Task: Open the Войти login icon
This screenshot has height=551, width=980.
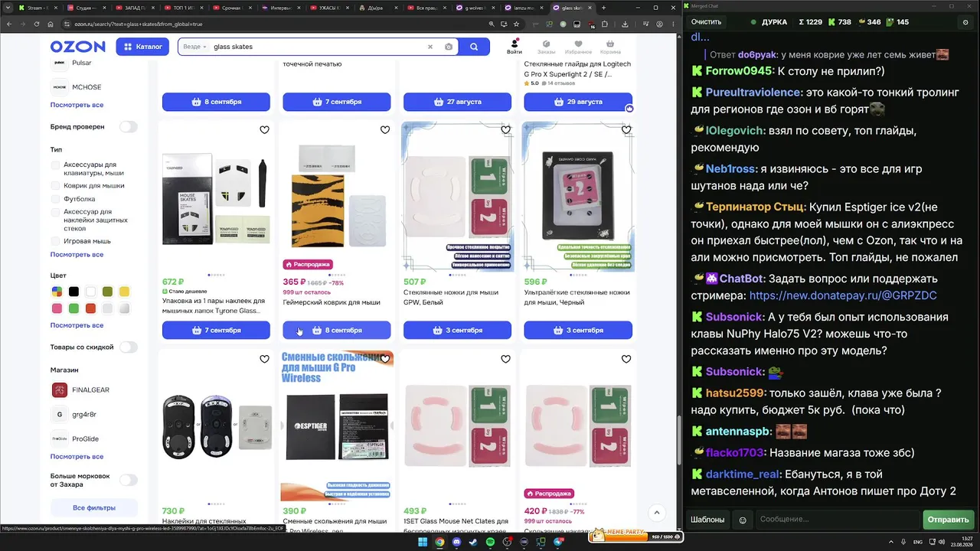Action: [x=514, y=47]
